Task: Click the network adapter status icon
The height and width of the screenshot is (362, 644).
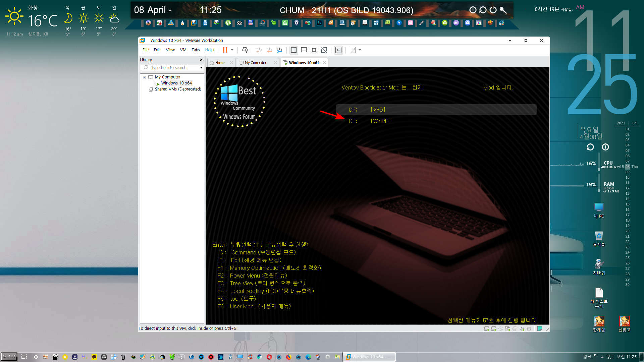Action: pyautogui.click(x=508, y=328)
